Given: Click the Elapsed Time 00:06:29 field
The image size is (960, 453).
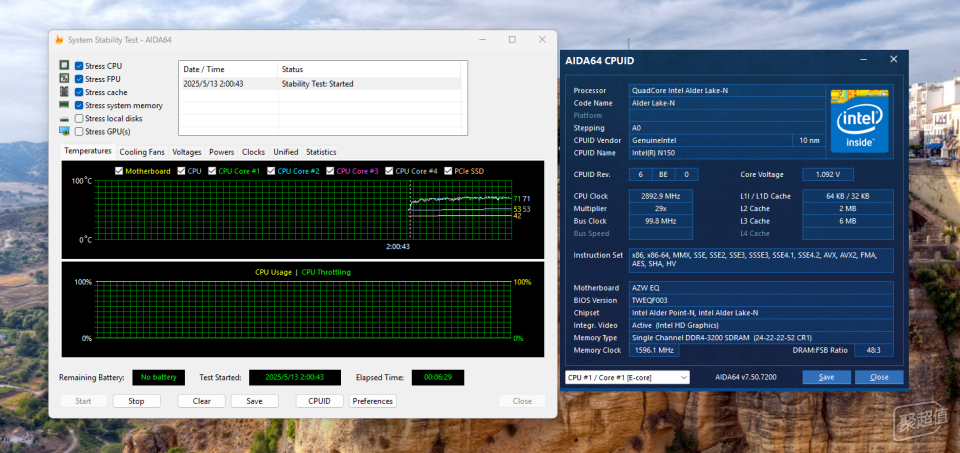Looking at the screenshot, I should (438, 377).
